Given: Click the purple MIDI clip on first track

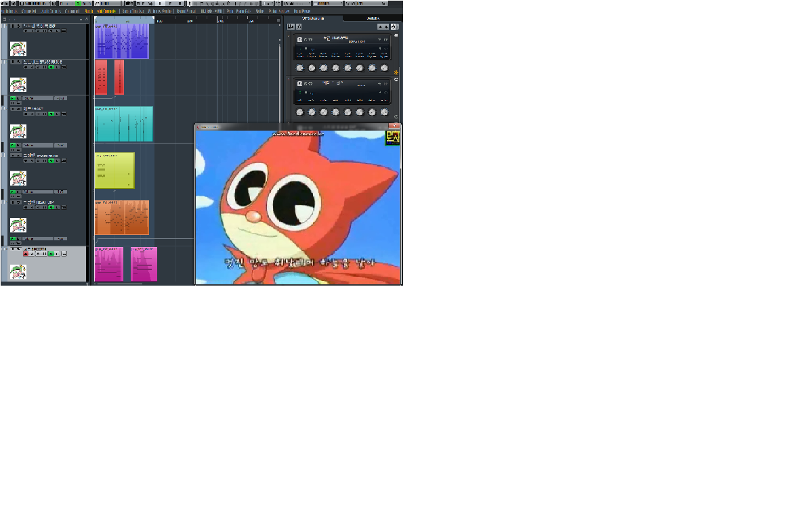Looking at the screenshot, I should coord(121,41).
